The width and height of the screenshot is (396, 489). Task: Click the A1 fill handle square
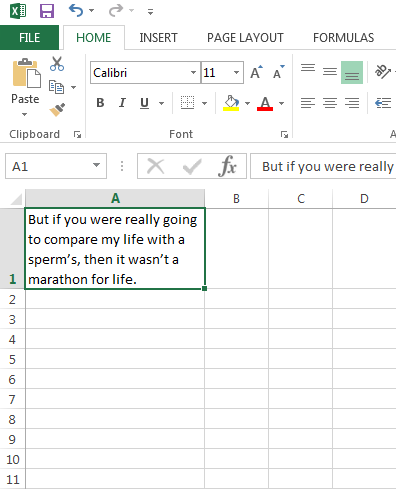pyautogui.click(x=204, y=288)
